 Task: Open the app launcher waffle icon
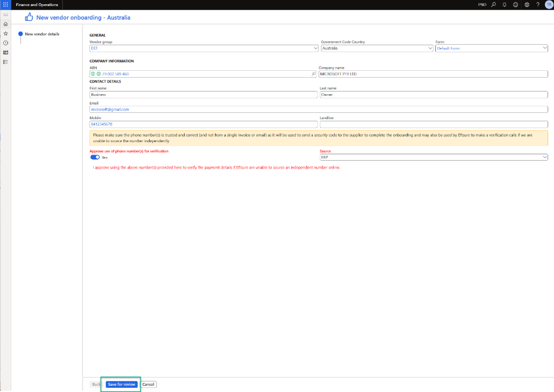5,5
